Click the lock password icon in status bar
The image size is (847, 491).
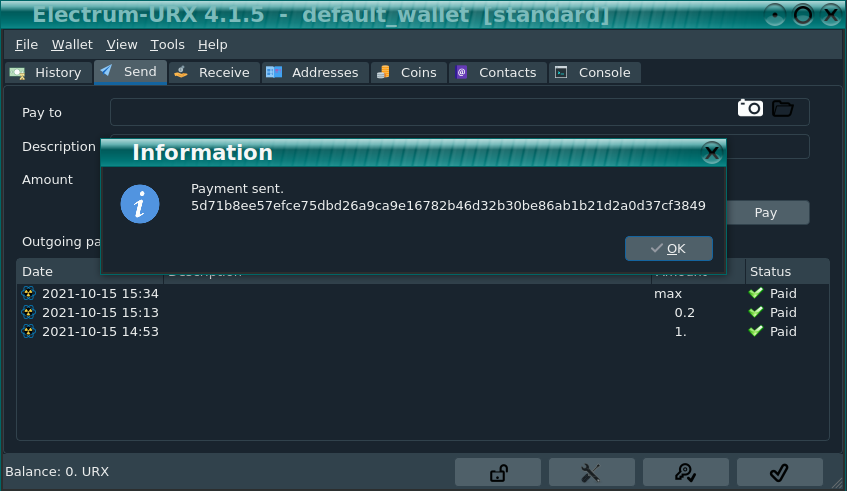[x=498, y=473]
